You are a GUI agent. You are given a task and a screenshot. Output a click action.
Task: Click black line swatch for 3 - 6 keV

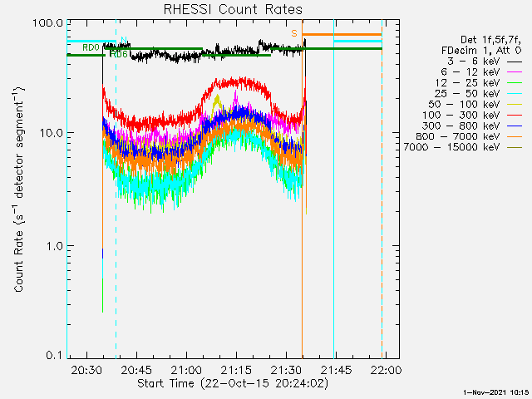(x=515, y=62)
